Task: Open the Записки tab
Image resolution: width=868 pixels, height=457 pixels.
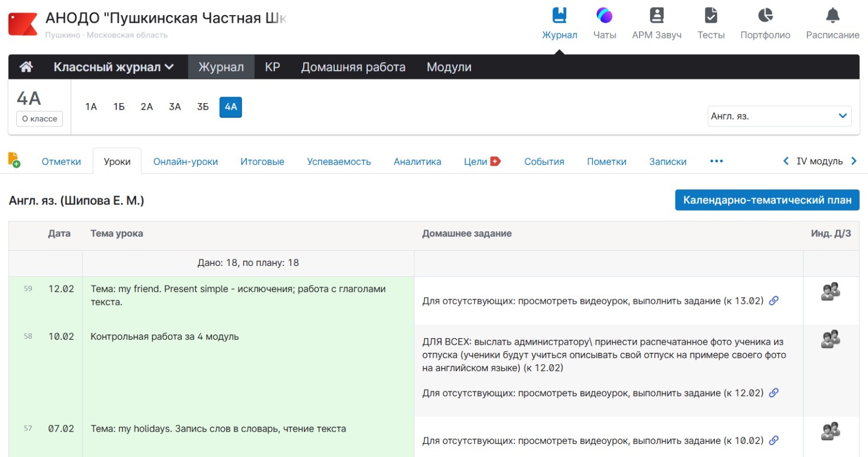Action: pos(668,162)
